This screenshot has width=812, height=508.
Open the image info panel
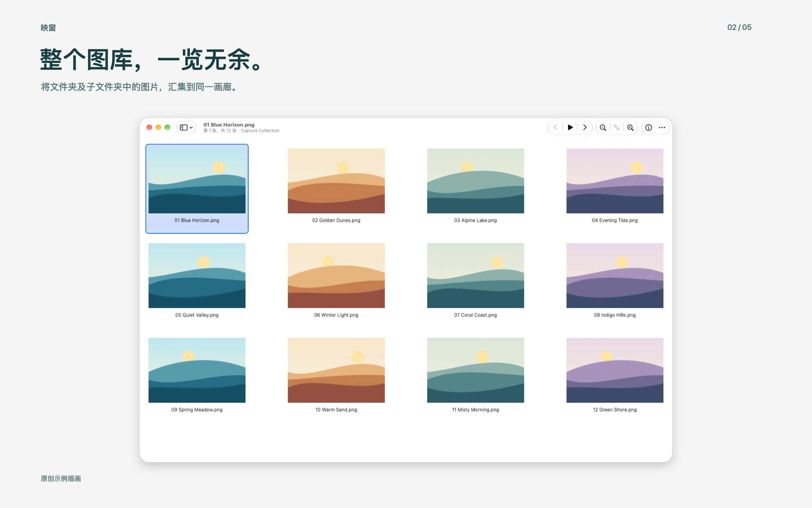point(648,128)
